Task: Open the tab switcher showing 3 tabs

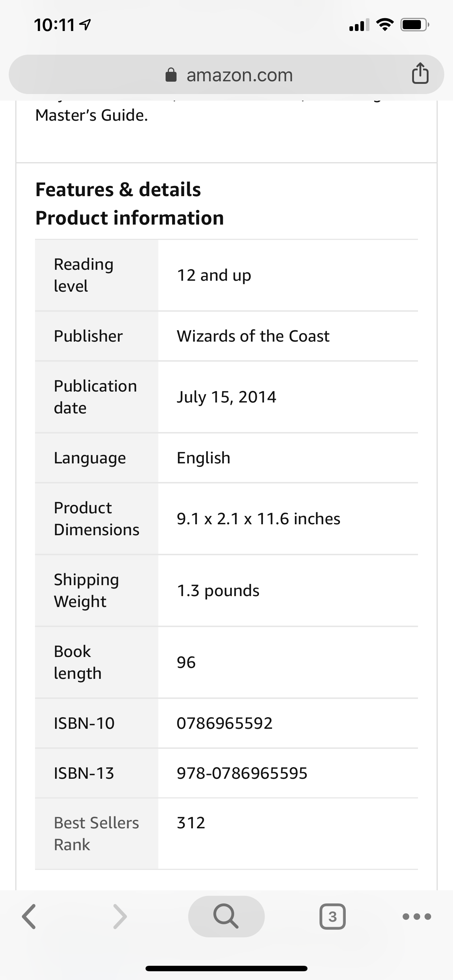Action: tap(332, 917)
